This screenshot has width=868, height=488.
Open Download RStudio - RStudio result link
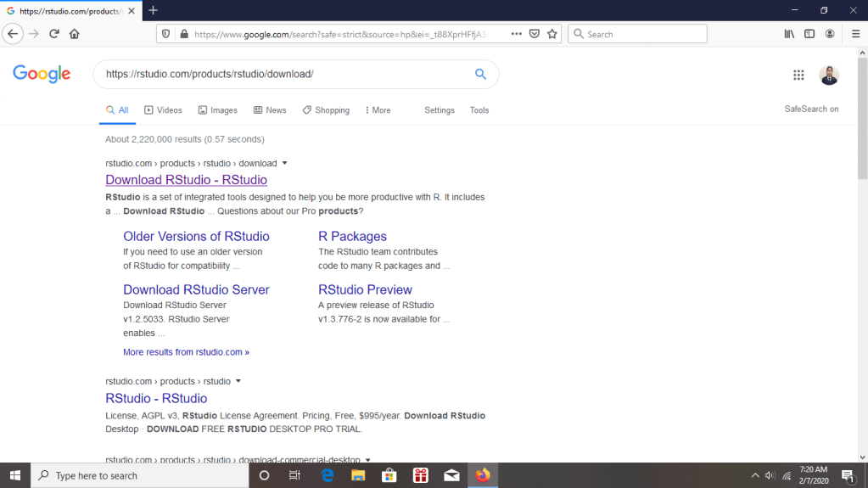tap(186, 180)
